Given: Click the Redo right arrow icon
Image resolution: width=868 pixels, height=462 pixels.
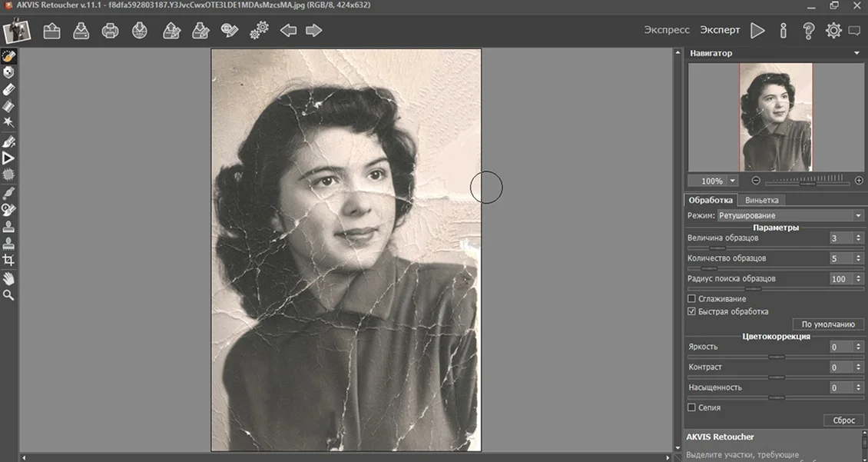Looking at the screenshot, I should point(313,31).
